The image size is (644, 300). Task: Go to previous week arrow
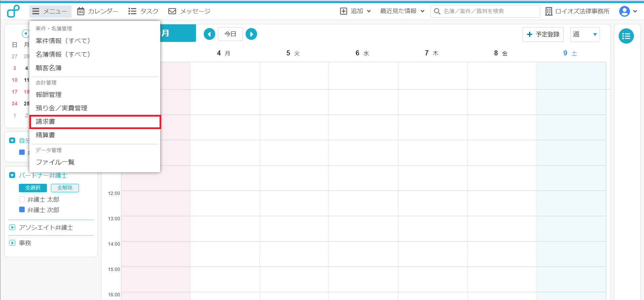point(209,34)
